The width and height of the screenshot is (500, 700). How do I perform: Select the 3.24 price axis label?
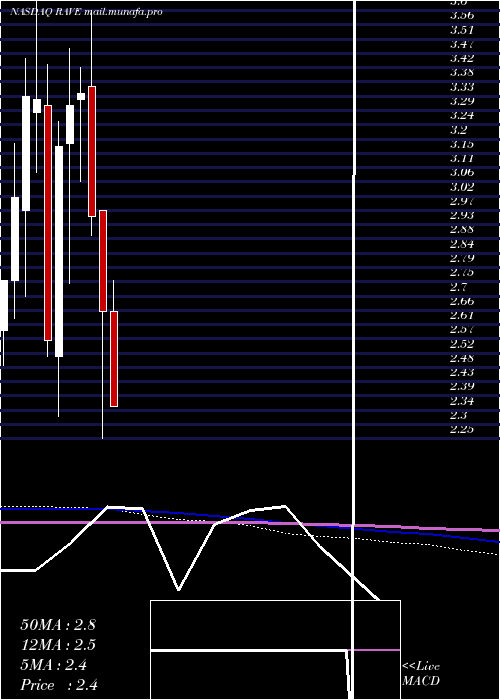[462, 115]
